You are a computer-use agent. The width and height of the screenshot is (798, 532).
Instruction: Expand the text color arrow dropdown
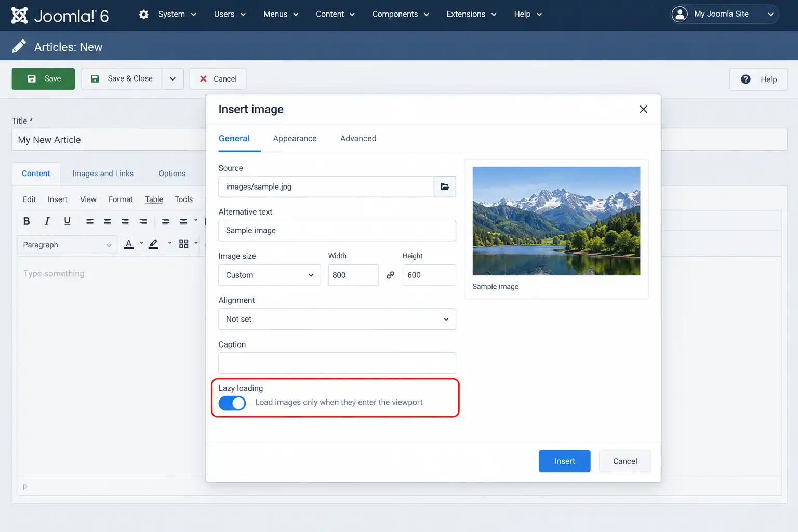pos(141,243)
